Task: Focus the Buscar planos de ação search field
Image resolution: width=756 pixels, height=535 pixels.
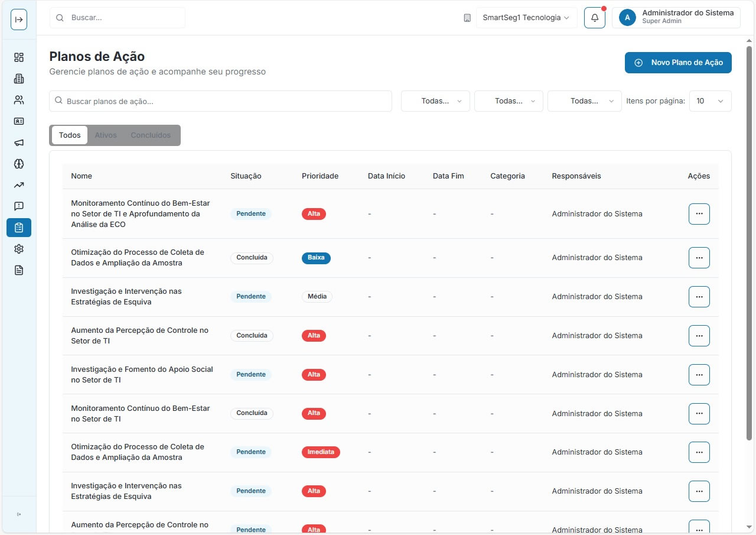Action: coord(224,101)
